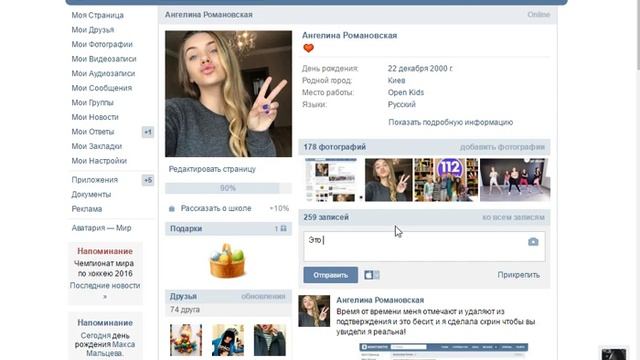Screen dimensions: 640x360
Task: Open the Подарки section header
Action: 228,229
